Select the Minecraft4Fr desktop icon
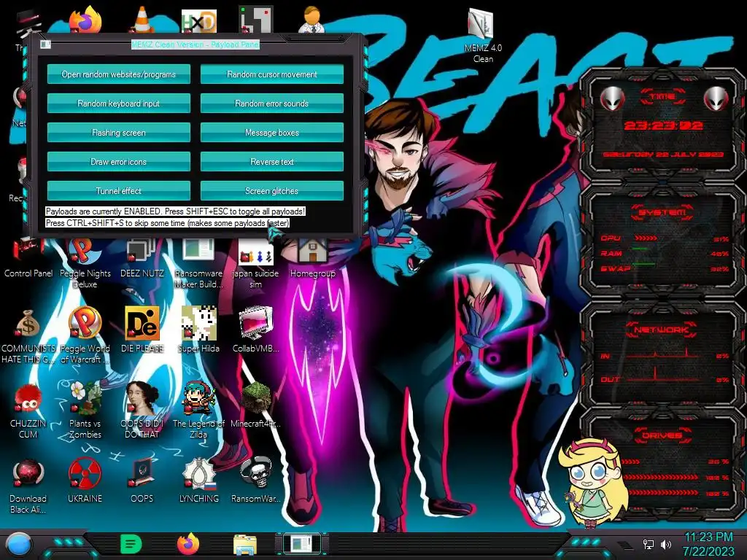Screen dimensions: 747x560 (255, 405)
